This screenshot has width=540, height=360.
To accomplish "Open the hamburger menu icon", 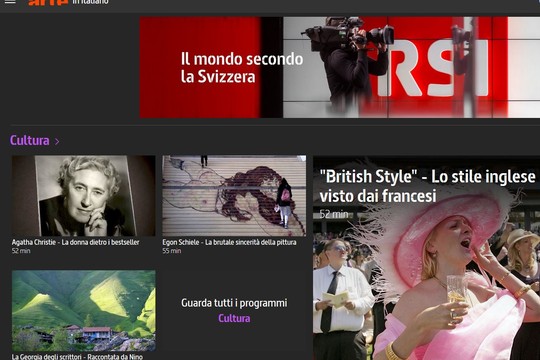I will click(x=10, y=1).
